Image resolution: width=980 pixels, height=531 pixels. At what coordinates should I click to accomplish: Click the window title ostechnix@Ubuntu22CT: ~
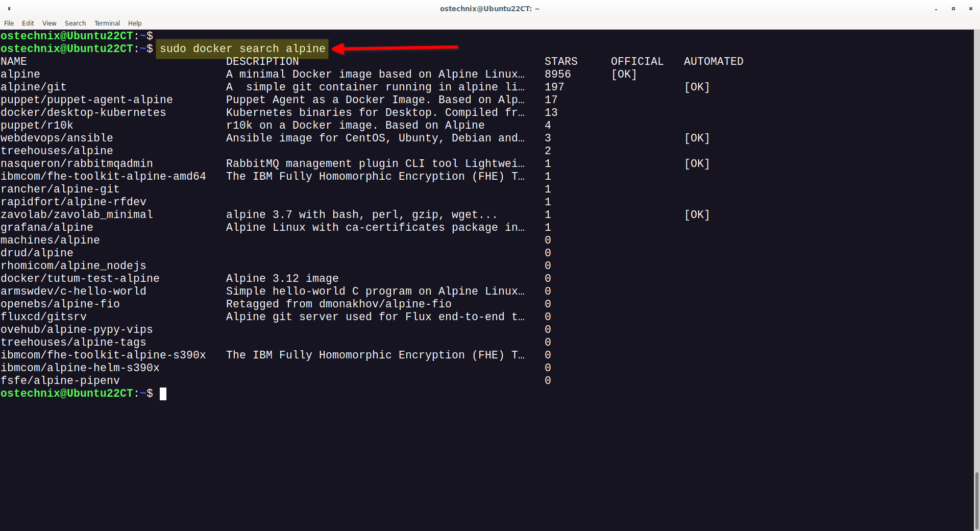click(x=489, y=9)
